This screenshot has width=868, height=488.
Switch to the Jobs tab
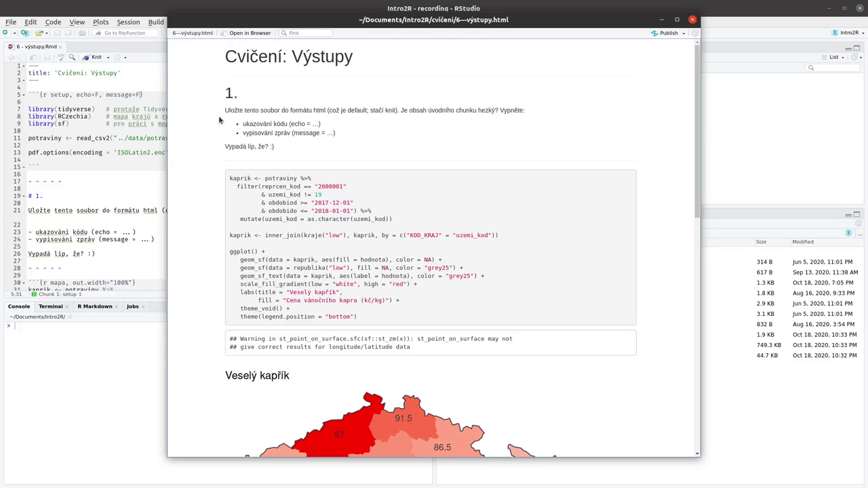pos(133,306)
